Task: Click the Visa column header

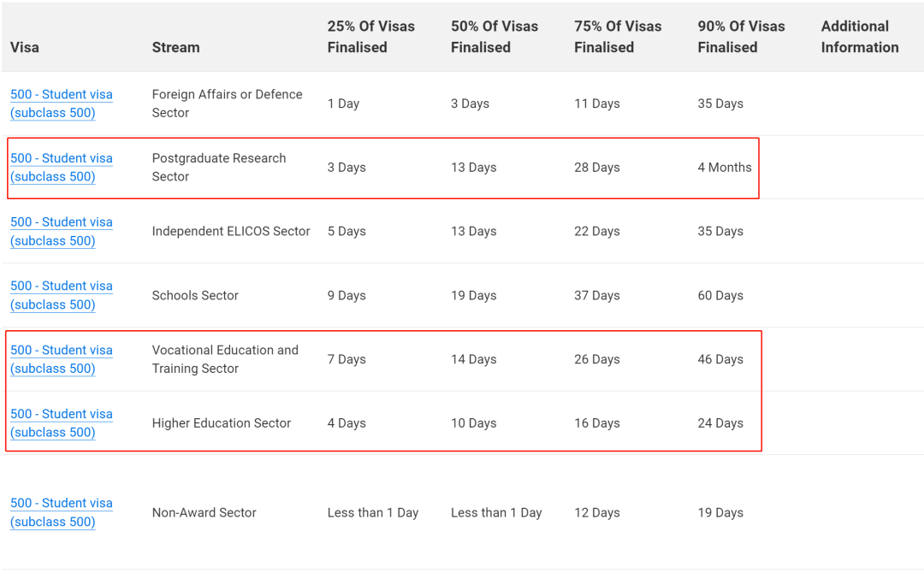Action: tap(25, 47)
